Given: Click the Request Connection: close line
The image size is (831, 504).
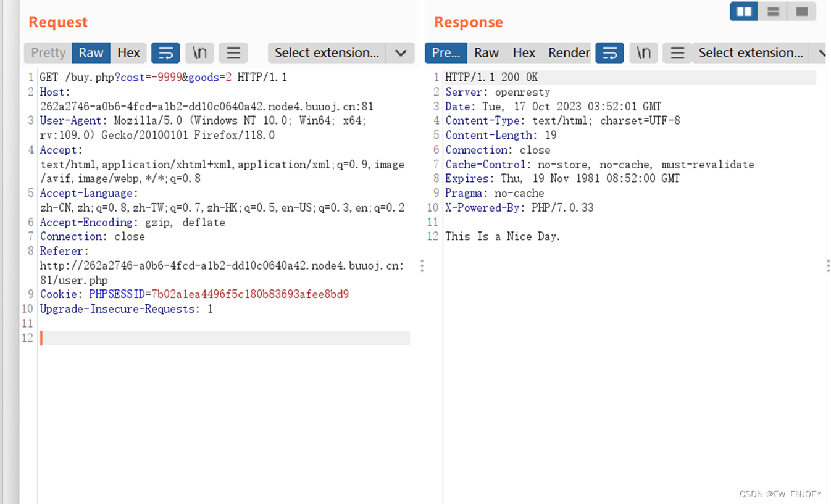Looking at the screenshot, I should (93, 236).
